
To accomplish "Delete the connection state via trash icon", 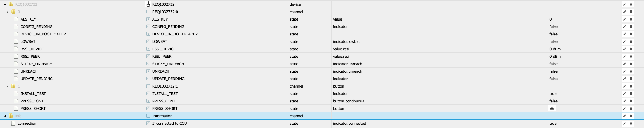I will point(631,124).
